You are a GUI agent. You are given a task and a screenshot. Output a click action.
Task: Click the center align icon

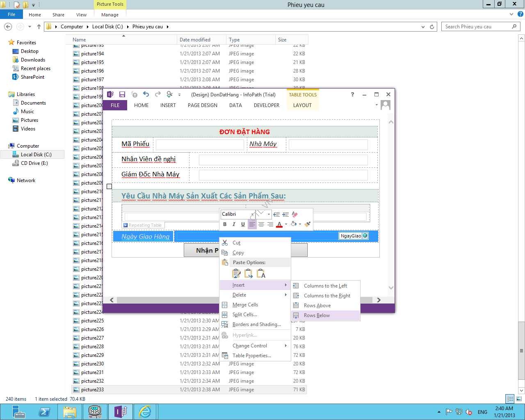[261, 224]
